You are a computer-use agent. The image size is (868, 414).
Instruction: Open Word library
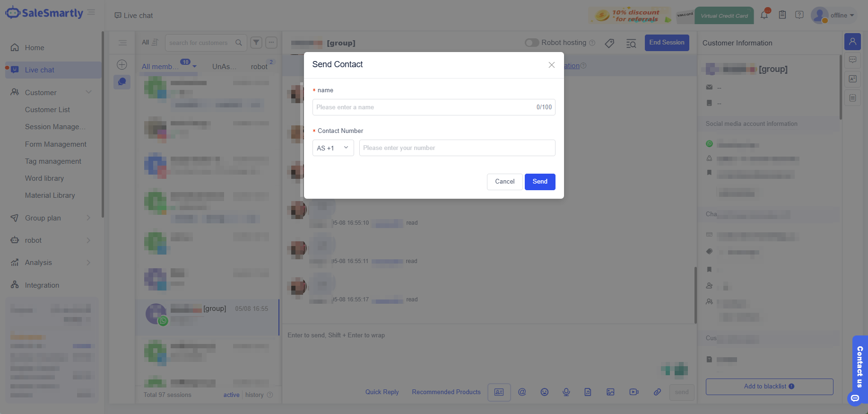point(44,178)
